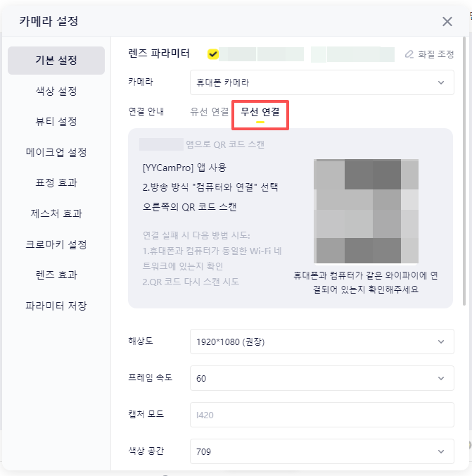The height and width of the screenshot is (476, 472).
Task: Go to 색상 설정 section
Action: pyautogui.click(x=56, y=91)
